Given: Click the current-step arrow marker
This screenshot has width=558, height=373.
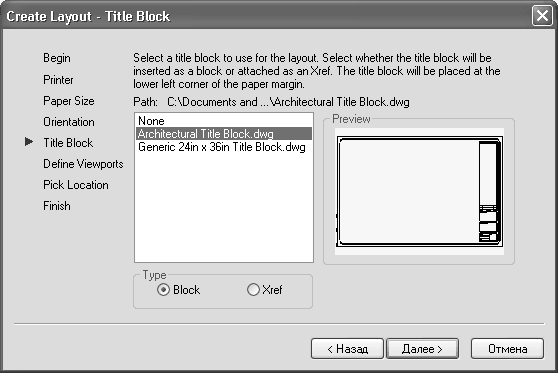Looking at the screenshot, I should (29, 142).
